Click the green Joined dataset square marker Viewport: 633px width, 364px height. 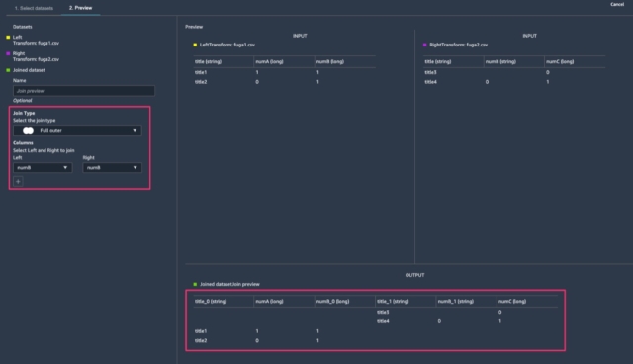point(8,70)
